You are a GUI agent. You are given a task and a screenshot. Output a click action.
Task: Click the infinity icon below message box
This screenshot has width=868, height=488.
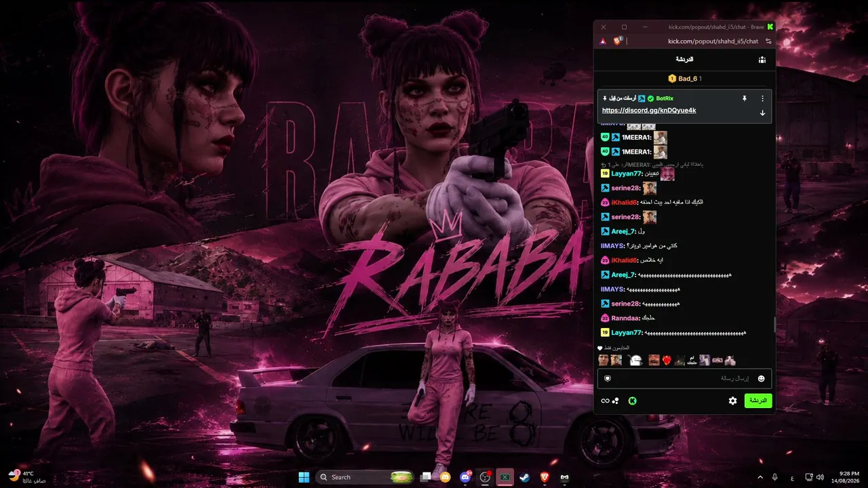(605, 401)
